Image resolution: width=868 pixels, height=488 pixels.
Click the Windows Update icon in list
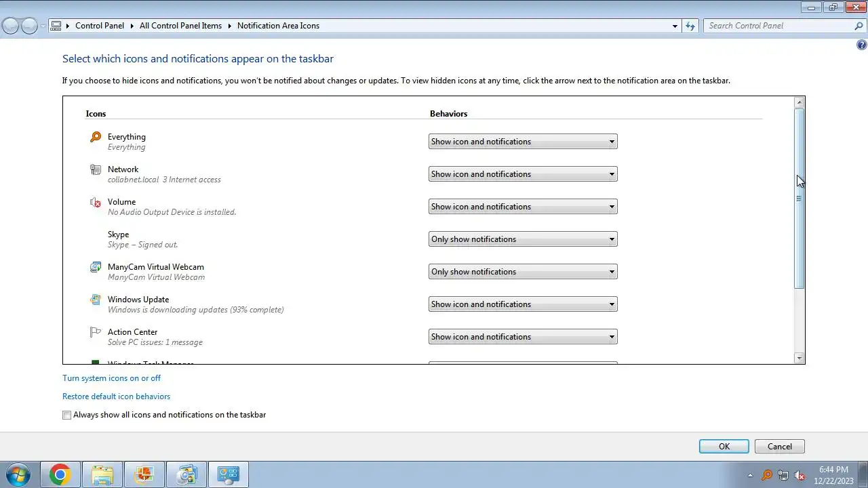(96, 300)
